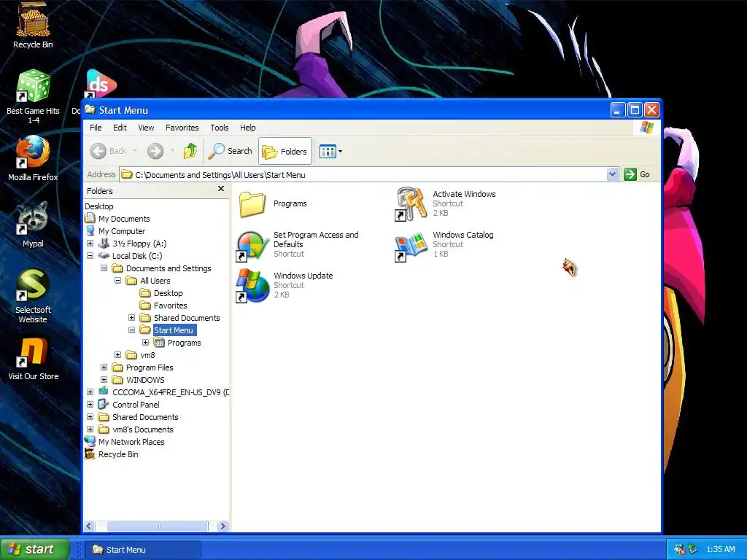Click the Search magnifier button
Viewport: 747px width, 560px height.
click(230, 151)
